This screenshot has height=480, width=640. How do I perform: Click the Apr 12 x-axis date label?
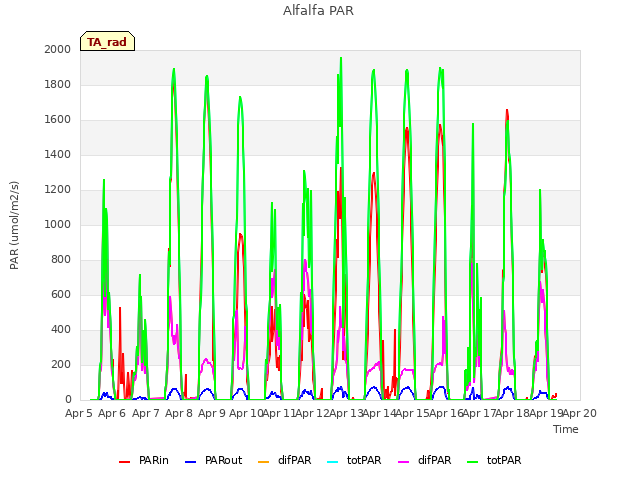tap(313, 413)
